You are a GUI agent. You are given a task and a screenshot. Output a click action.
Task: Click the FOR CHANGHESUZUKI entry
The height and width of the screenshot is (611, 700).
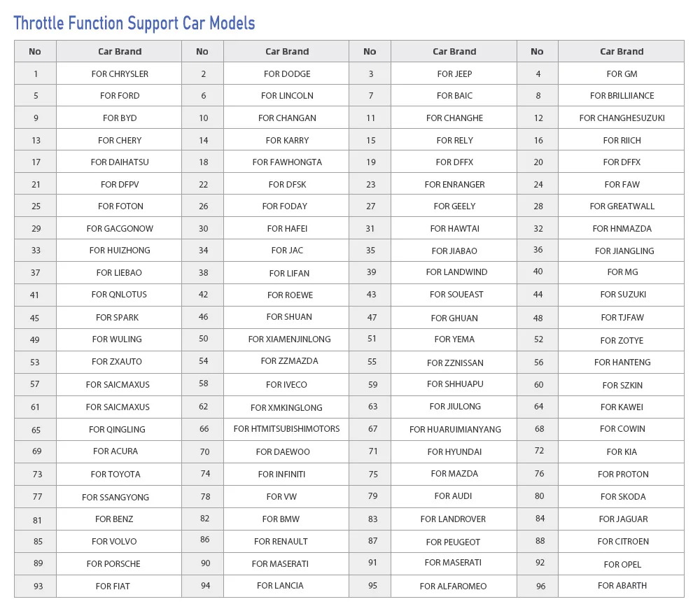(622, 118)
